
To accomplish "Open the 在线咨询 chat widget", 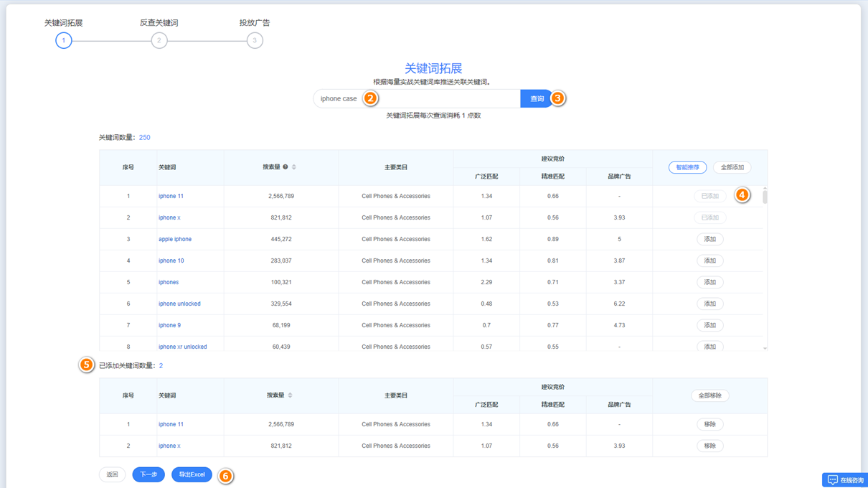I will [x=845, y=480].
